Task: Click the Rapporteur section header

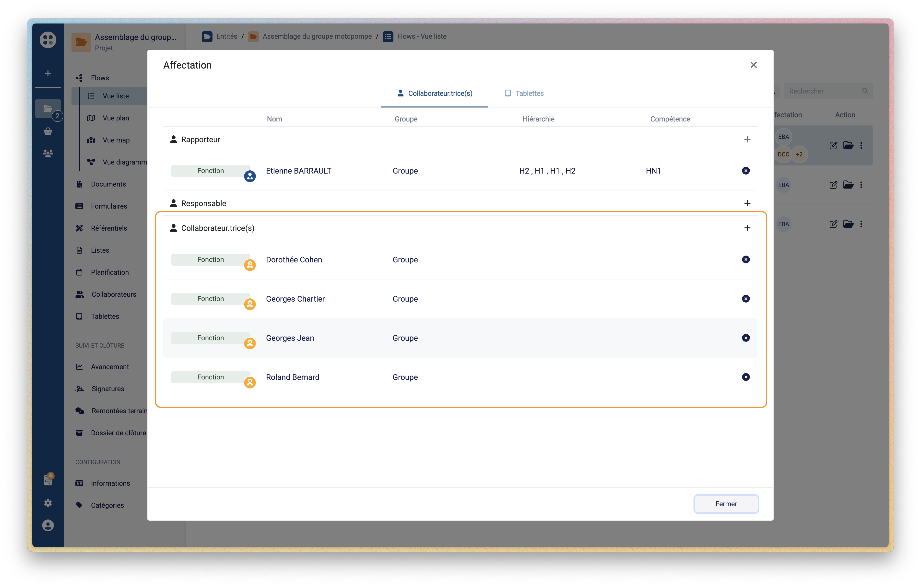Action: (201, 140)
